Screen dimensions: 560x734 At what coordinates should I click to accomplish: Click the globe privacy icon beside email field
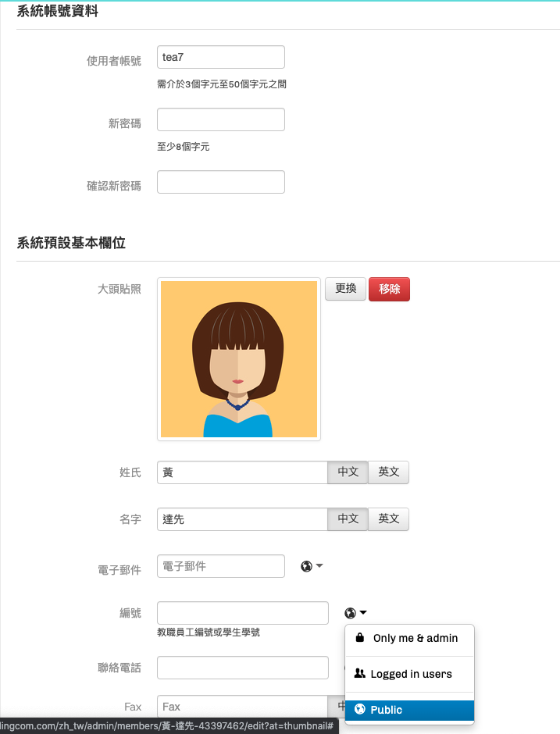tap(306, 566)
